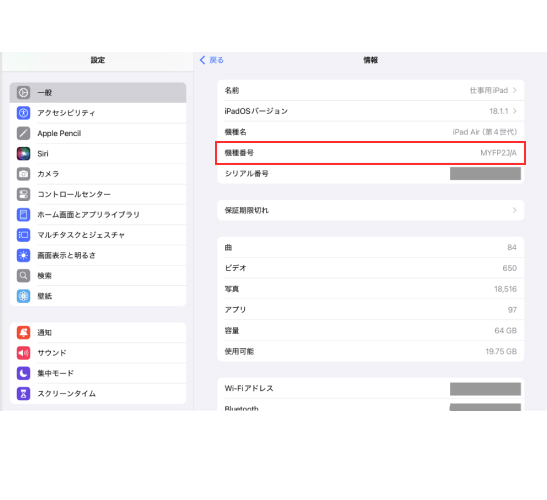Click the General (一般) gear icon
Screen dimensions: 547x500
pyautogui.click(x=23, y=92)
